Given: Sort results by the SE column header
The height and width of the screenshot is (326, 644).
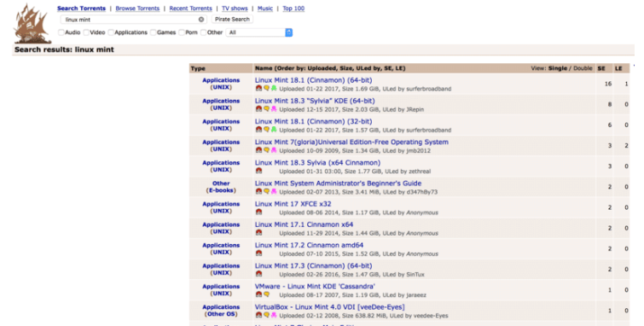Looking at the screenshot, I should click(601, 68).
